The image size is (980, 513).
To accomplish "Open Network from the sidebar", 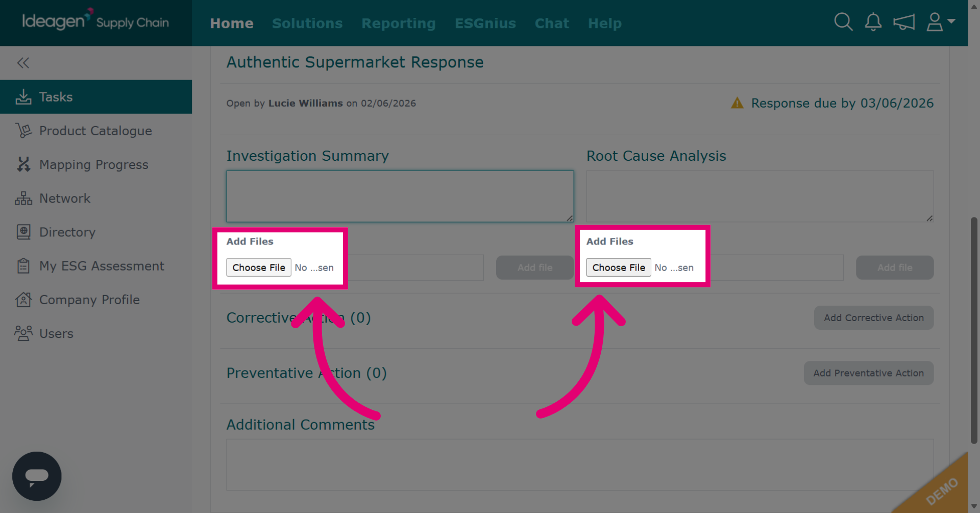I will click(96, 198).
